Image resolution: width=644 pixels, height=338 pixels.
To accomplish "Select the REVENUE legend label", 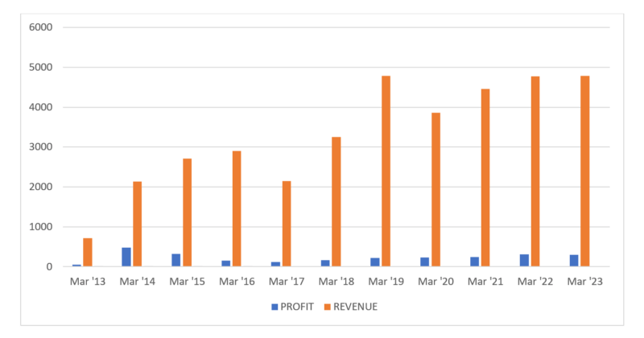I will 357,307.
